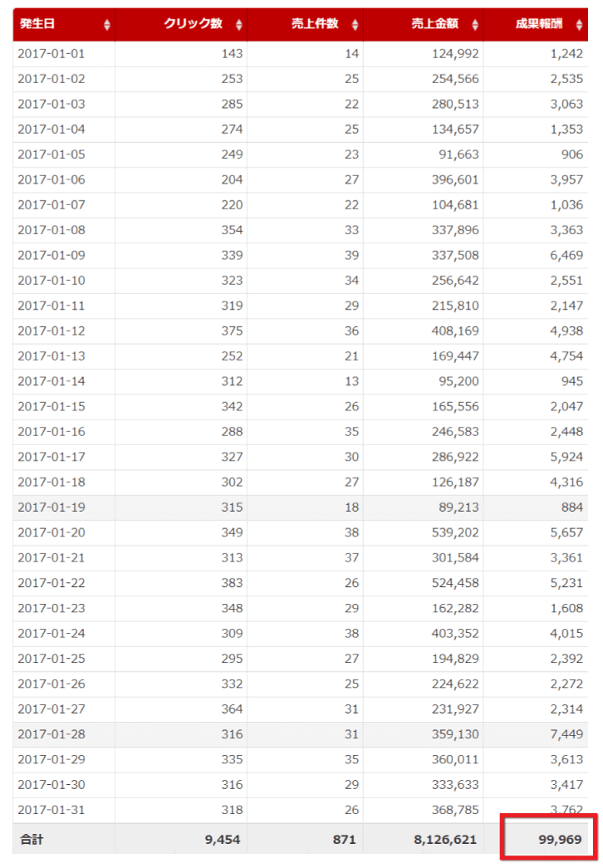Click the highlighted total 99,969 cell
Image resolution: width=603 pixels, height=868 pixels.
tap(549, 839)
